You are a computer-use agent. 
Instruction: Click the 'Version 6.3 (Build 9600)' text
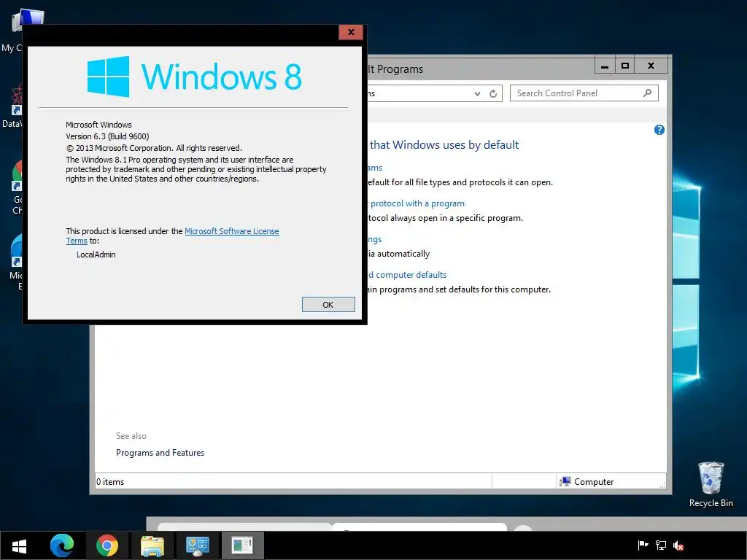tap(108, 136)
